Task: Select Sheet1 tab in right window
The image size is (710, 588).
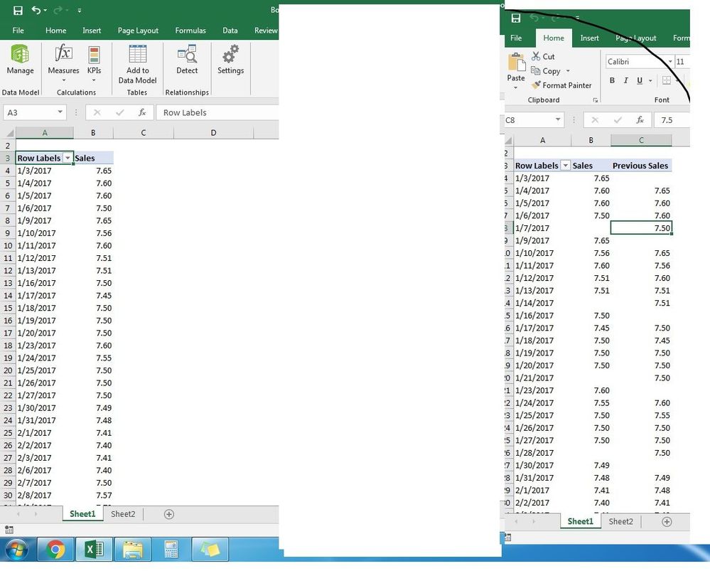Action: pyautogui.click(x=581, y=521)
